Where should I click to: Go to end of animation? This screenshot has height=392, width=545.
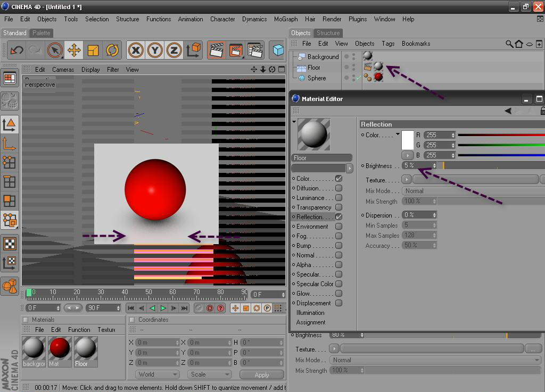[x=185, y=308]
